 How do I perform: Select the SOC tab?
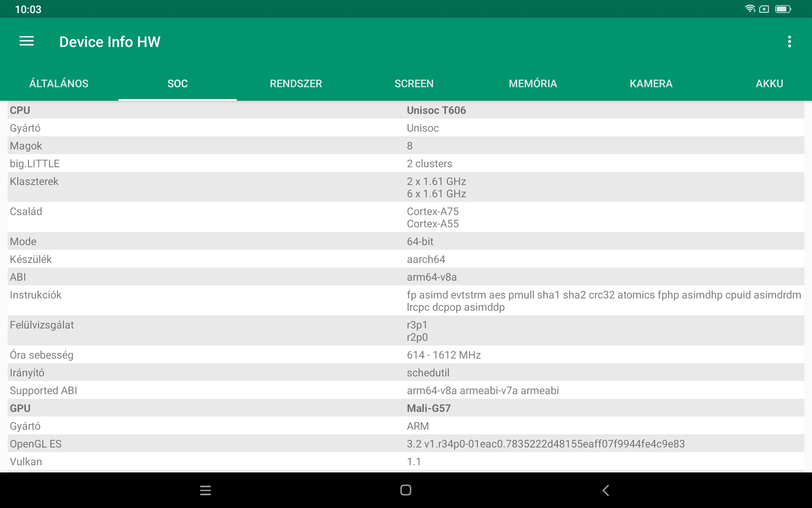[177, 83]
